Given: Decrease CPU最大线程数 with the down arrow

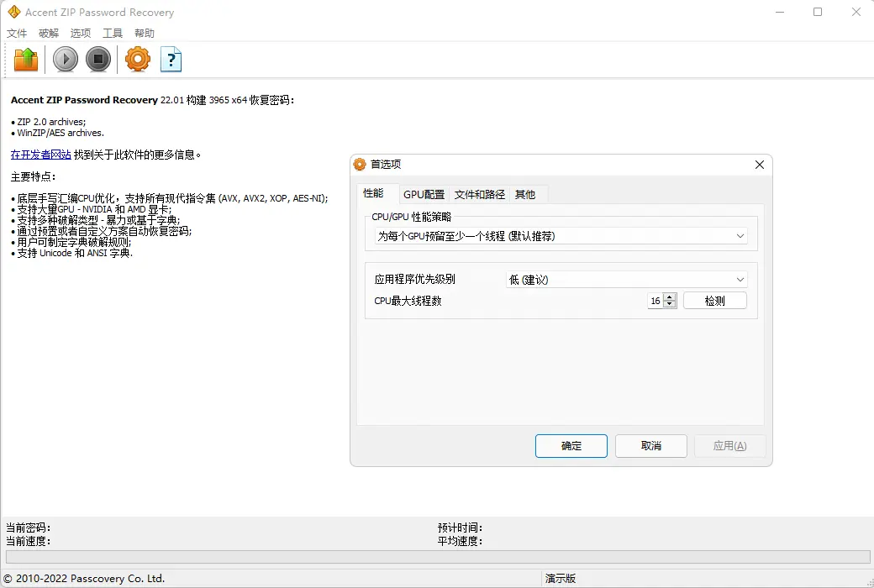Looking at the screenshot, I should coord(670,304).
